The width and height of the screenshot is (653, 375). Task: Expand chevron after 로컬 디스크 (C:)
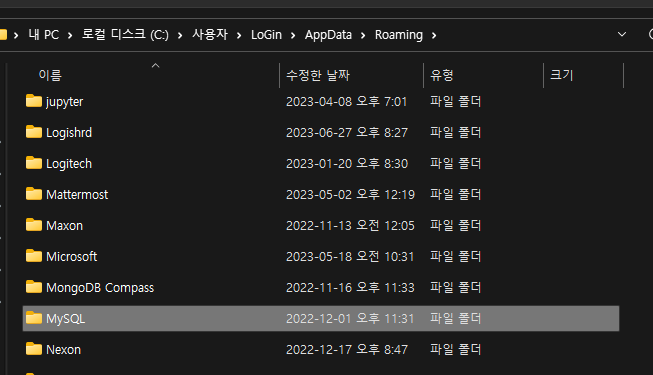[180, 36]
